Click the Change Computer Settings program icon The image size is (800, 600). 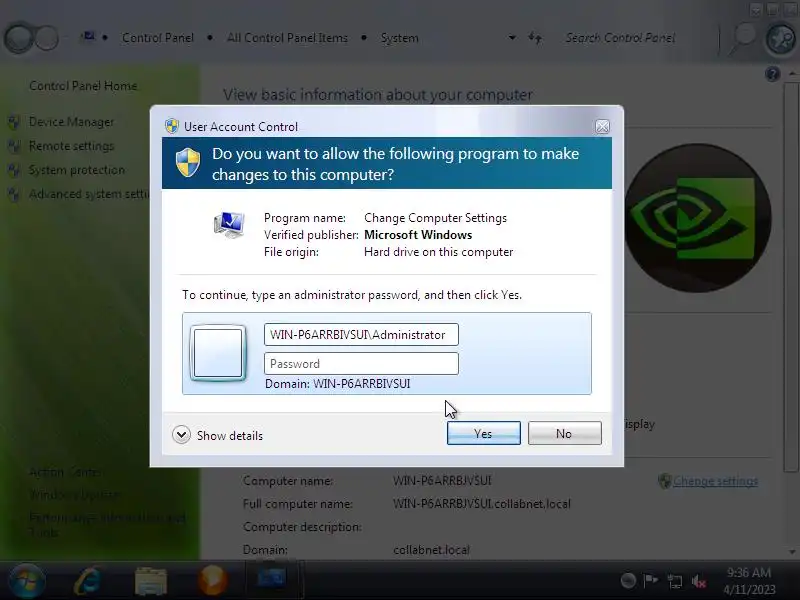tap(229, 225)
